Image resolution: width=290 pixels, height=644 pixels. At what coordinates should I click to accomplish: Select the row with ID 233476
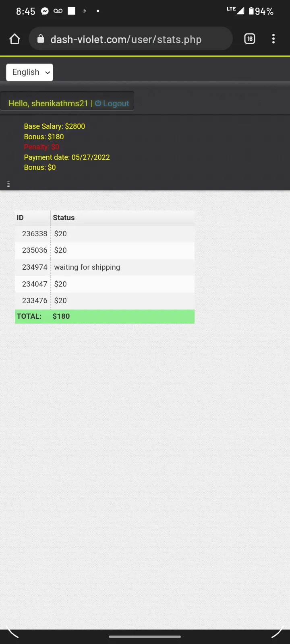[105, 301]
